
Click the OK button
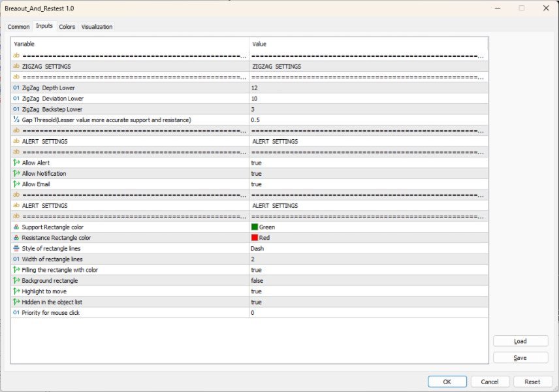(447, 382)
